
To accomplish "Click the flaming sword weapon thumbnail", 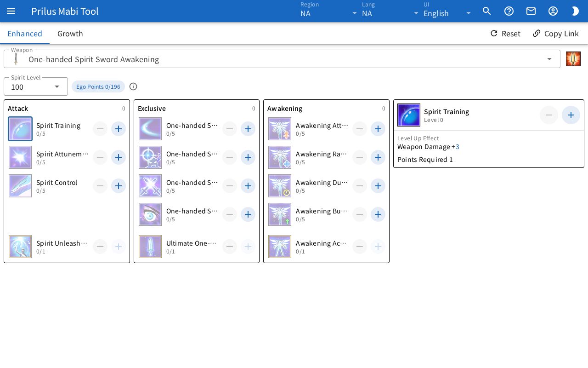I will [x=573, y=59].
